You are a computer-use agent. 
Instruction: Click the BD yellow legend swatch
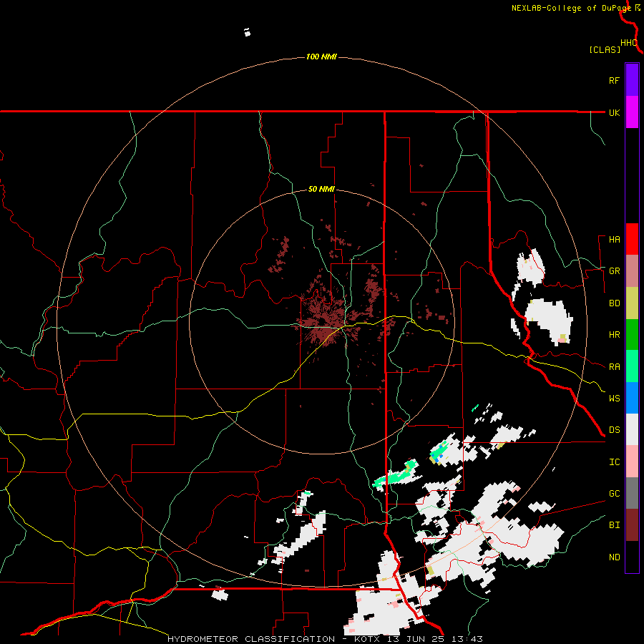point(632,303)
